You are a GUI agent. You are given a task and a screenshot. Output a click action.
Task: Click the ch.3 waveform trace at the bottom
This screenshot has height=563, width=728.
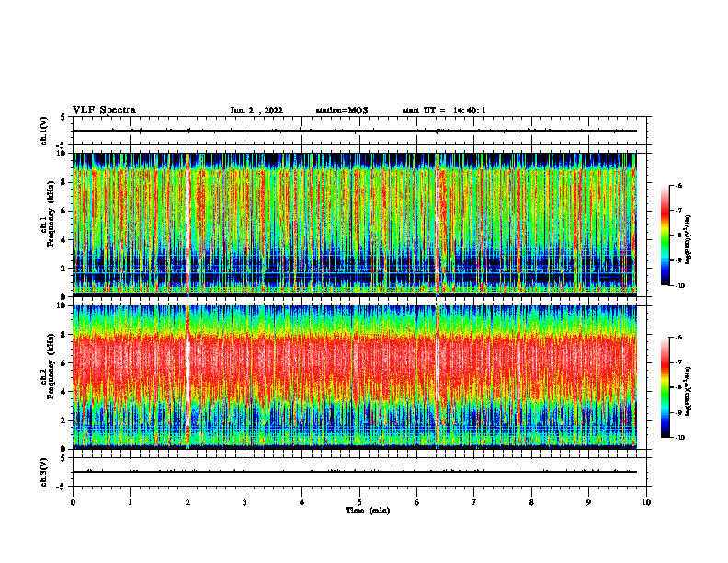tap(355, 472)
